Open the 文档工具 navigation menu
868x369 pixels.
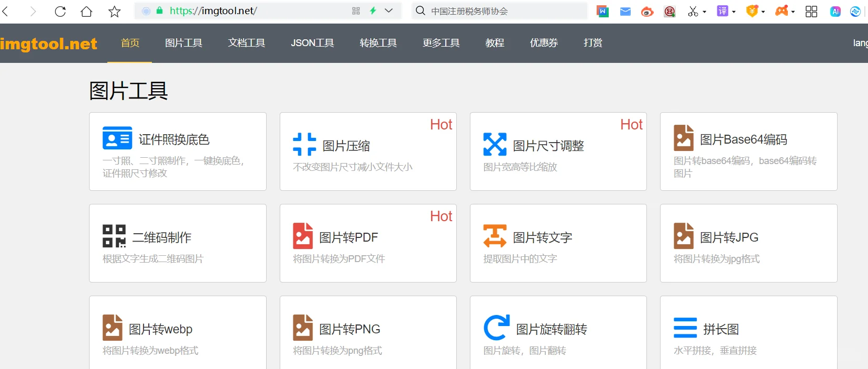246,43
